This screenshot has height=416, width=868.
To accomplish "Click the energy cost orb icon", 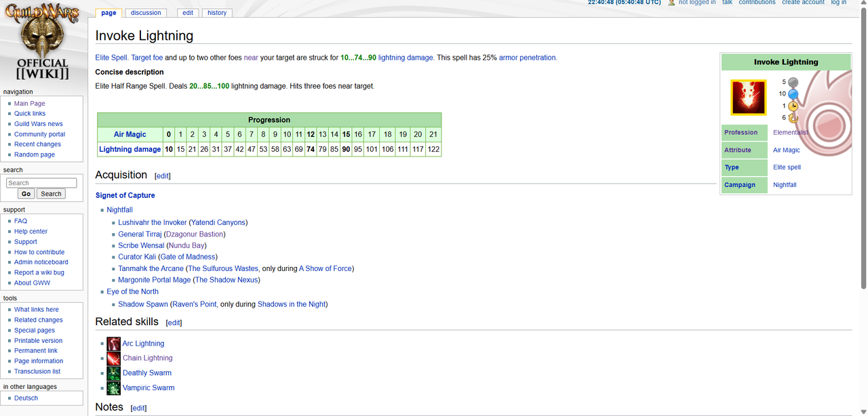I will pos(793,94).
